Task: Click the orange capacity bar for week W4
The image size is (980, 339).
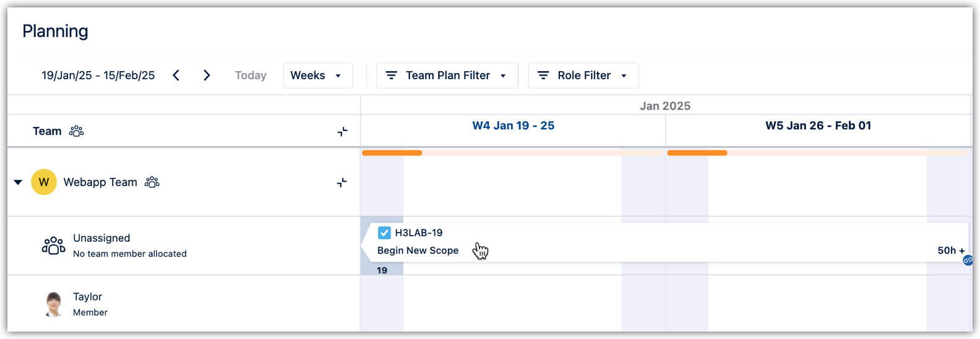Action: [x=392, y=153]
